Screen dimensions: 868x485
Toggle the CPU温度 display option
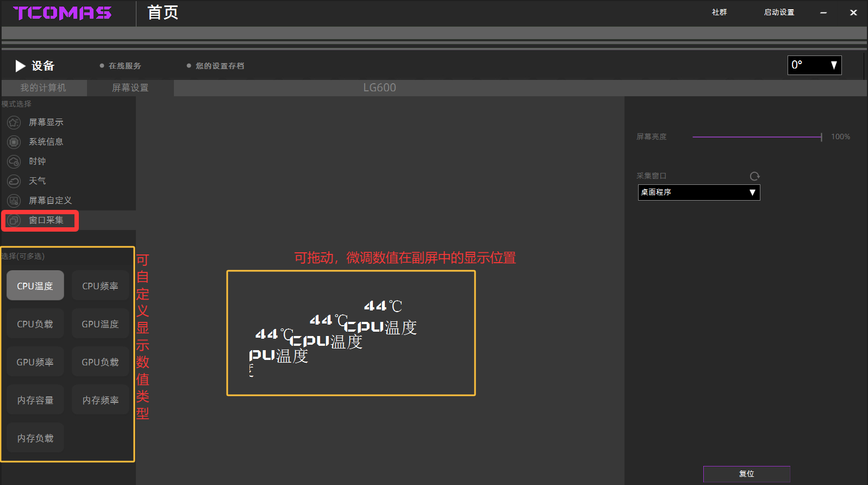pyautogui.click(x=35, y=285)
